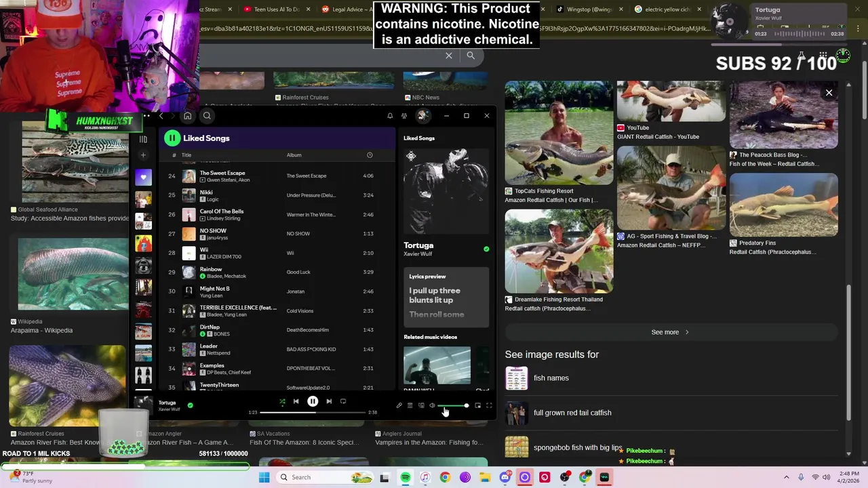Screen dimensions: 868x488
Task: Open Gwen Stefani, Akon artist link
Action: 228,180
